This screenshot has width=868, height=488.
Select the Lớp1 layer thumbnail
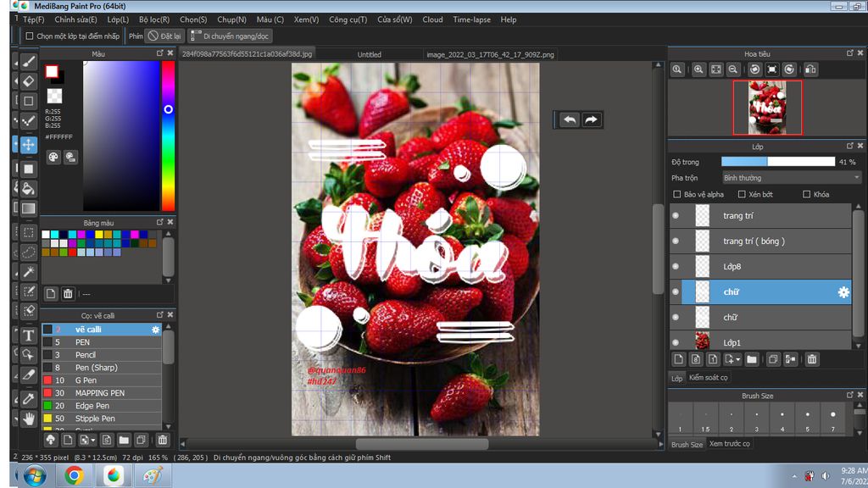[x=702, y=341]
